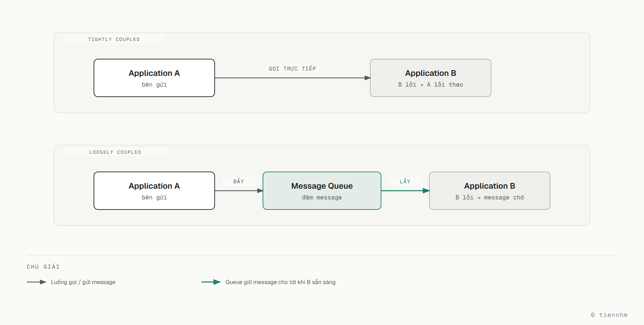Click the 'GỌI TRỰC TIẾP' arrow label

click(292, 68)
